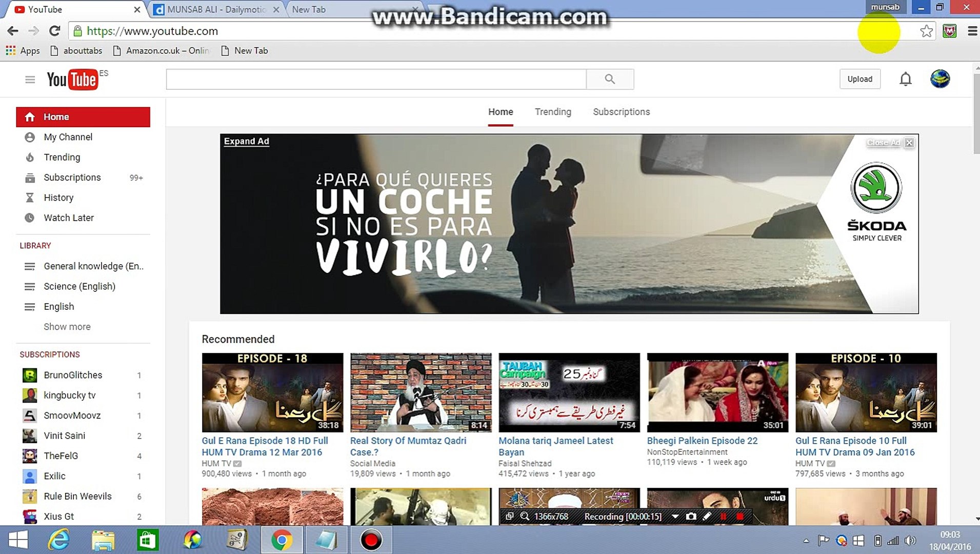
Task: Stop the Bandicam recording
Action: tap(739, 517)
